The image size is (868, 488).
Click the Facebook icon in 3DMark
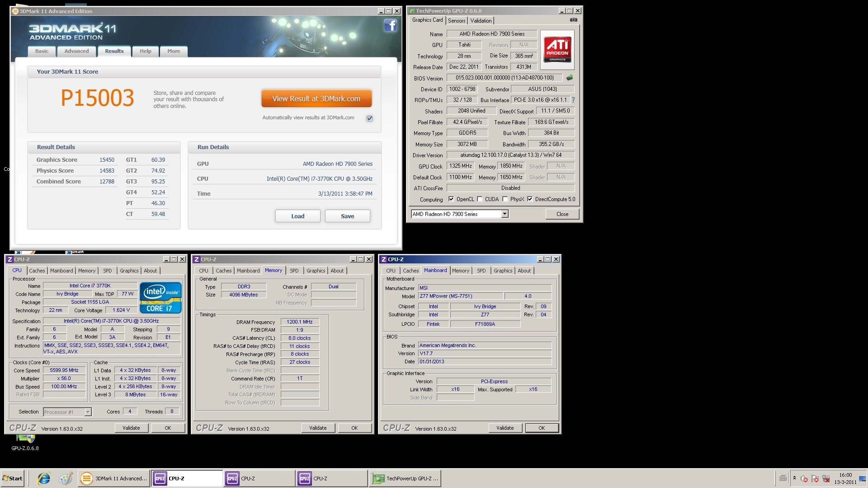390,25
